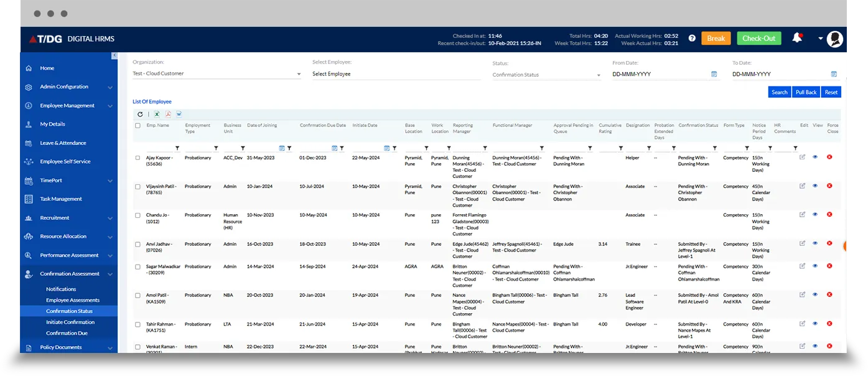
Task: Tick the select-all checkbox in table header
Action: click(138, 126)
